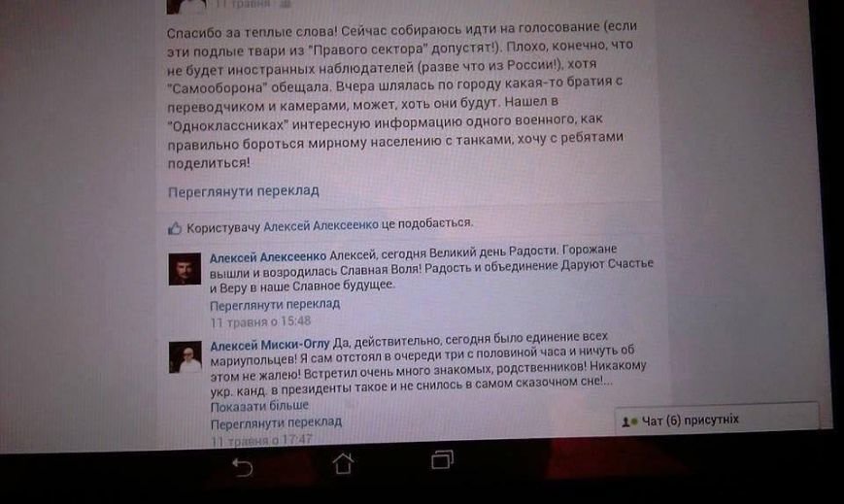Click the thumbs-up like icon
Image resolution: width=844 pixels, height=504 pixels.
(175, 228)
